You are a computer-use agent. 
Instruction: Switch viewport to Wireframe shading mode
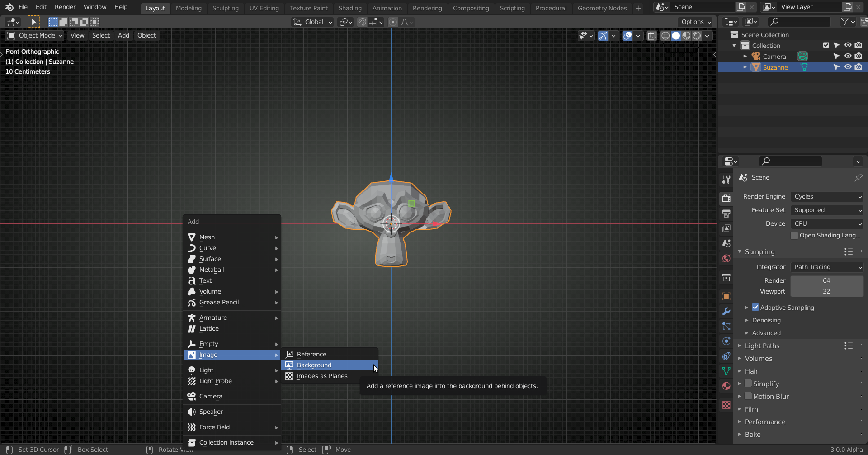[665, 35]
